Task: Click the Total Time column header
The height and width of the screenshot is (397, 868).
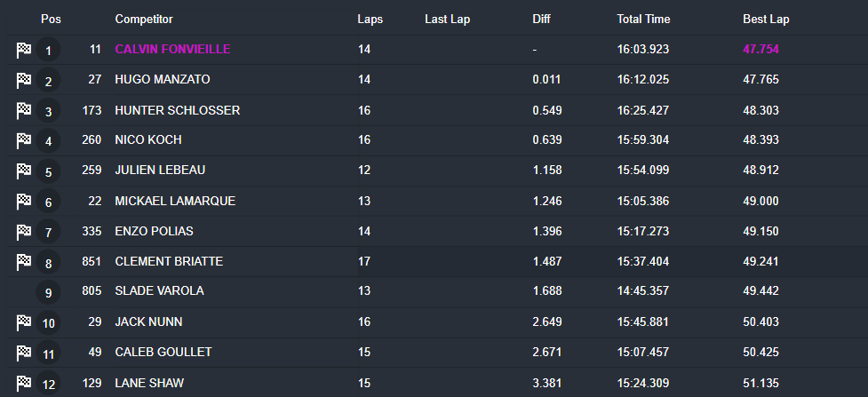Action: coord(643,19)
